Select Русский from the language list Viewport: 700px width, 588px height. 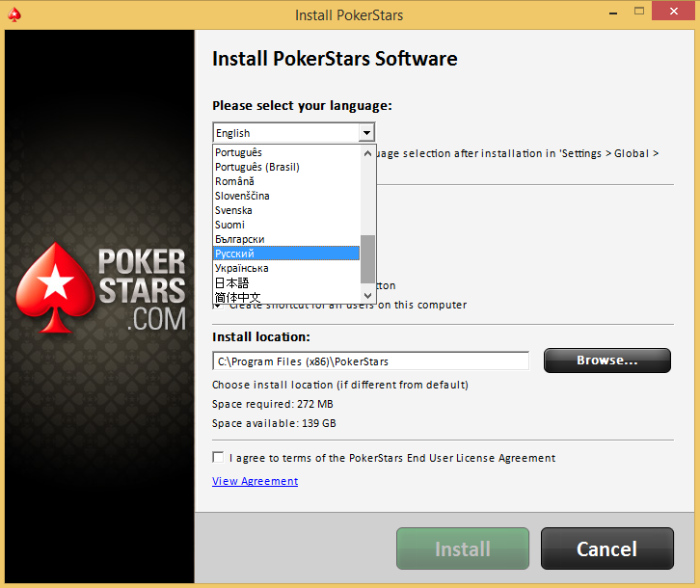coord(285,254)
